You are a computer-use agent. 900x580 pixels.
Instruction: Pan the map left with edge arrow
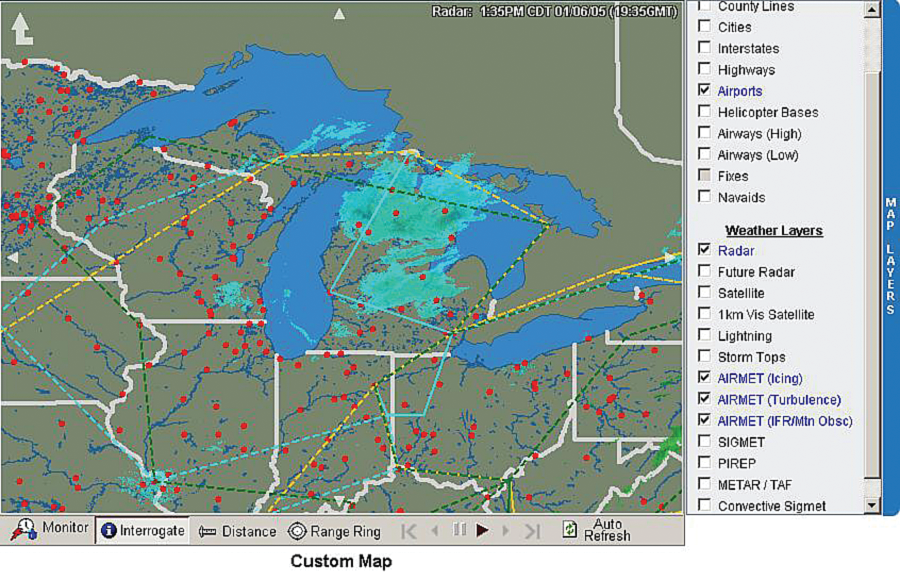[12, 257]
